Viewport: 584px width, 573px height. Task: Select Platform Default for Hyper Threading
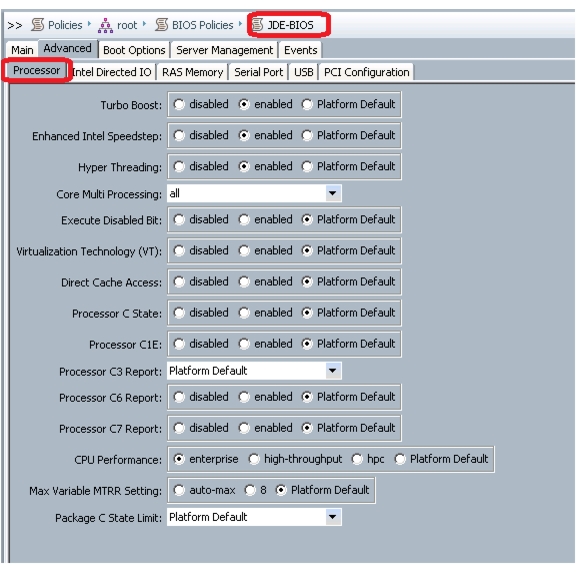click(307, 167)
